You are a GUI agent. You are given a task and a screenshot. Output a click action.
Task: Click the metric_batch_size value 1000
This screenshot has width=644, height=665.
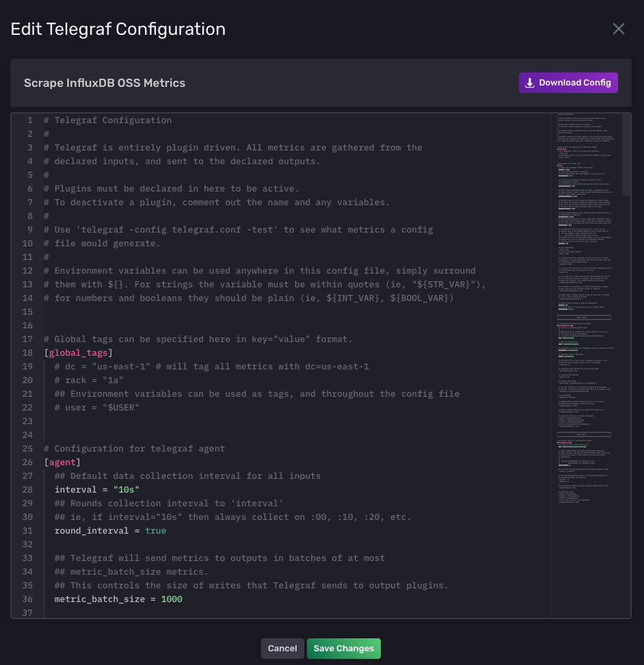point(172,599)
